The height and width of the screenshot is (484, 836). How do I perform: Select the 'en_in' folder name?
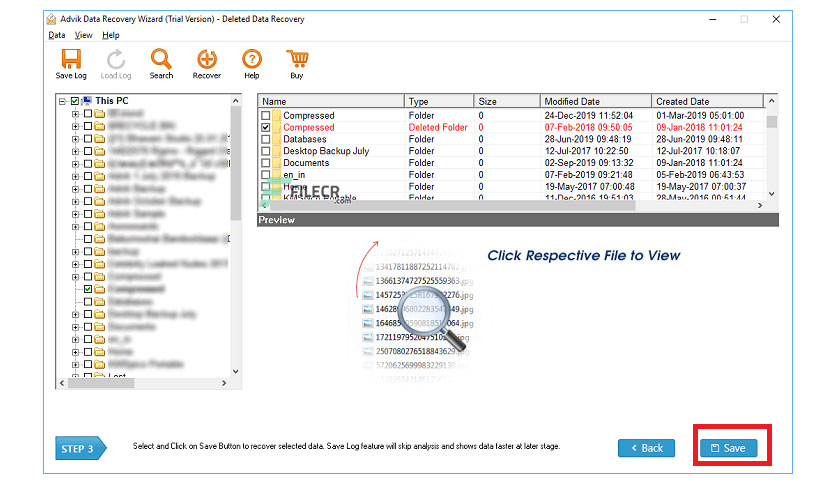pos(294,175)
